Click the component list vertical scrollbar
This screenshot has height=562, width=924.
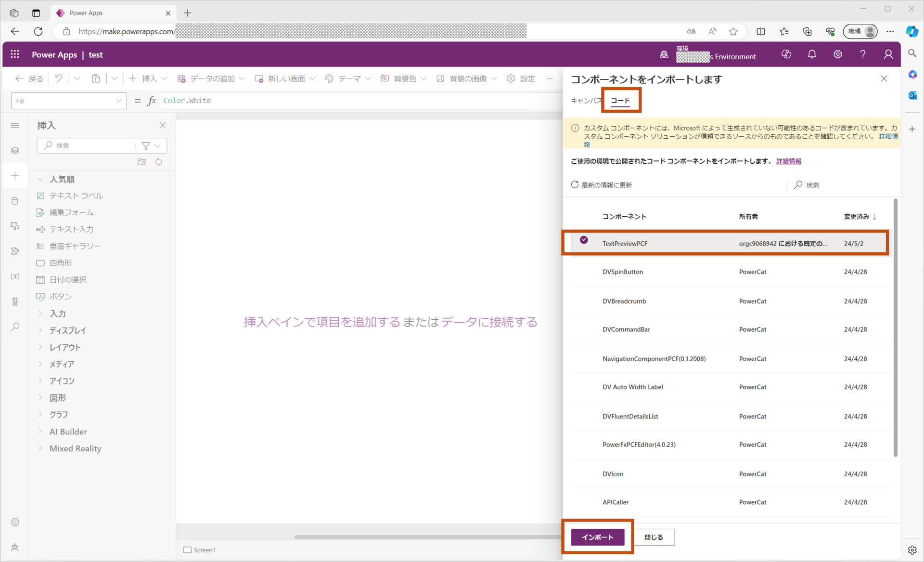click(895, 327)
